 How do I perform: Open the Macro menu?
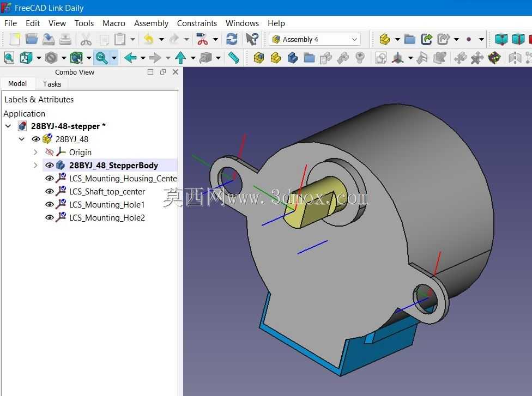pos(114,23)
